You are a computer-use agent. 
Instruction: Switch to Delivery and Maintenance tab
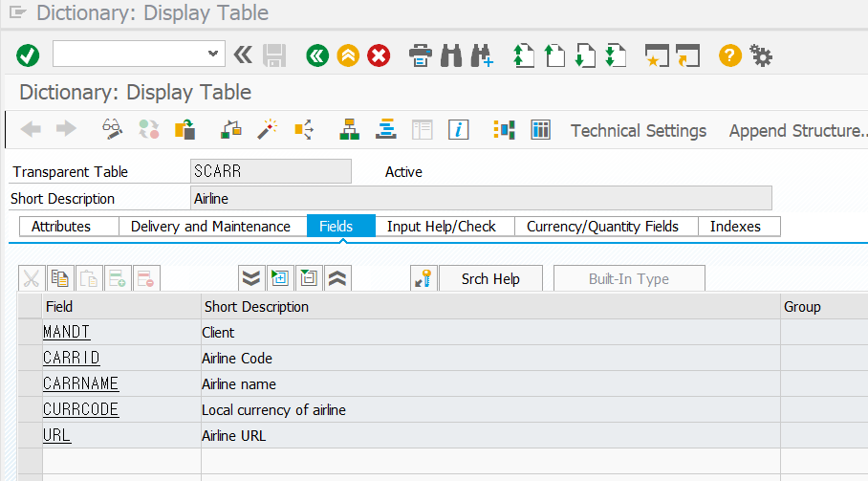(213, 227)
